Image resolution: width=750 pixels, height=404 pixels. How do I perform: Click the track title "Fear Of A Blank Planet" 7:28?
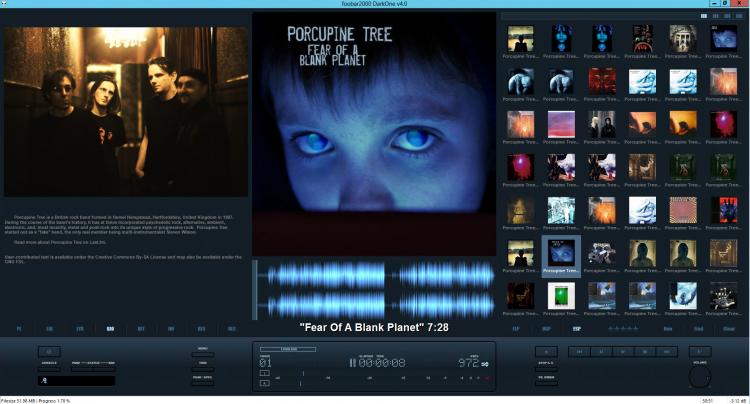(x=374, y=328)
